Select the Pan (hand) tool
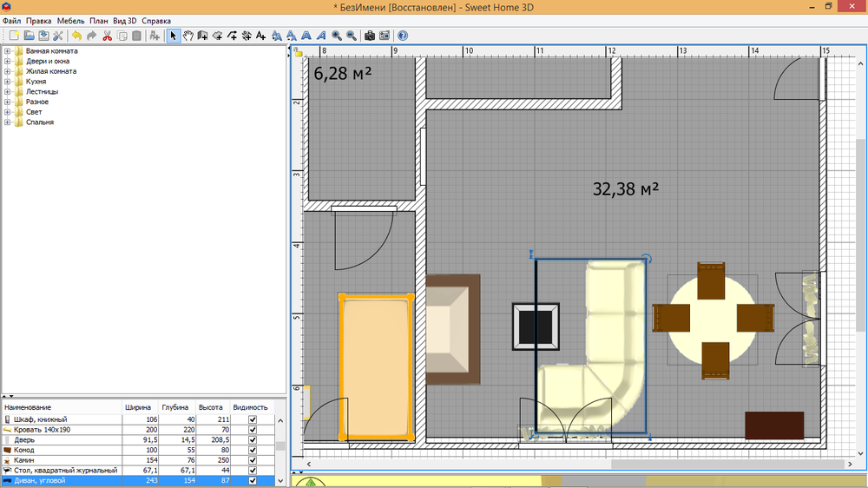The height and width of the screenshot is (488, 868). [x=187, y=36]
